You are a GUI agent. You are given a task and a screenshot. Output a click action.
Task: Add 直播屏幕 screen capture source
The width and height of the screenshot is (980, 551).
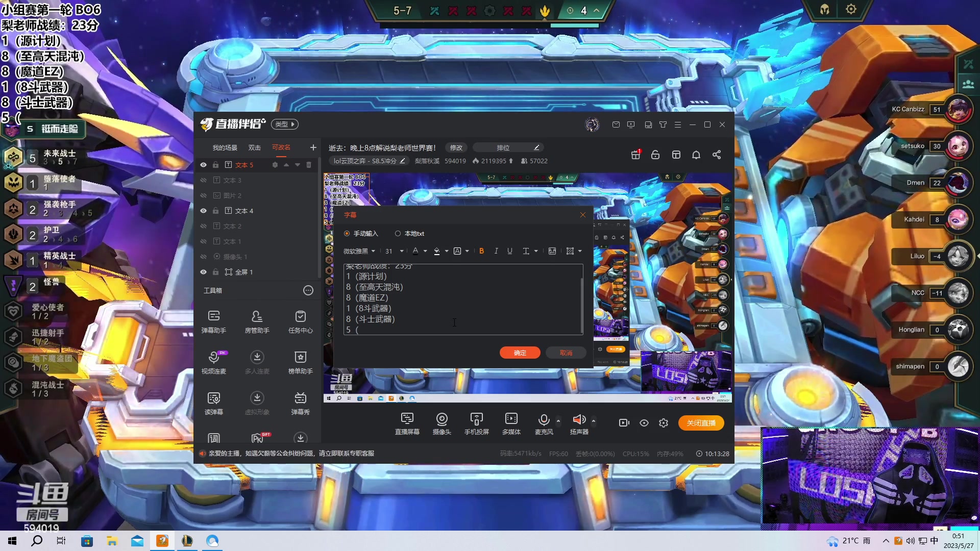click(x=407, y=423)
